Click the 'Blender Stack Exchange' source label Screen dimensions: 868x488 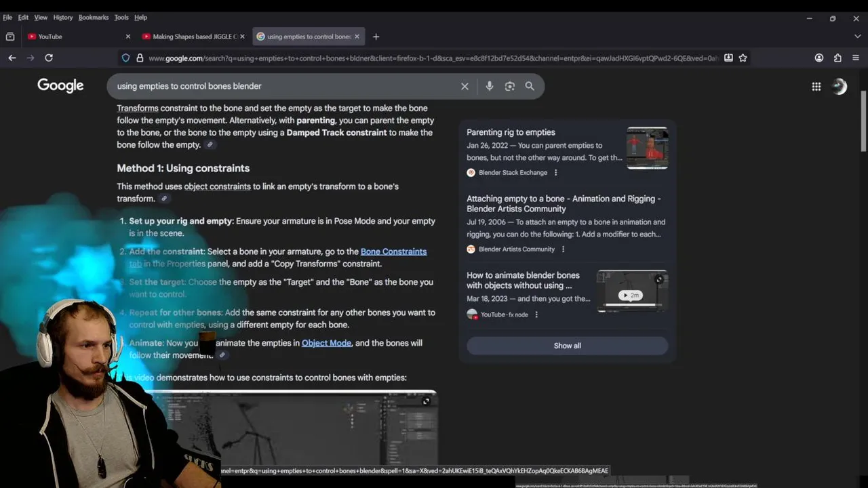pyautogui.click(x=513, y=173)
